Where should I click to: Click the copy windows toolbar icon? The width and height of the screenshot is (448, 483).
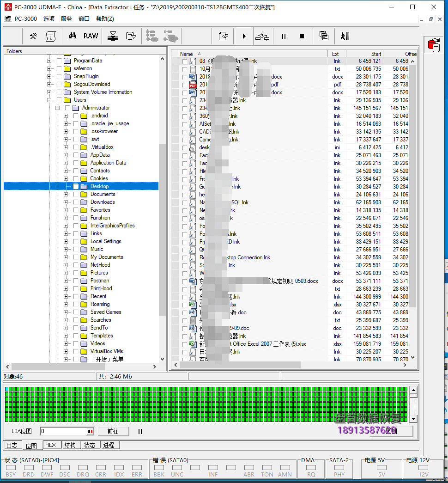324,36
